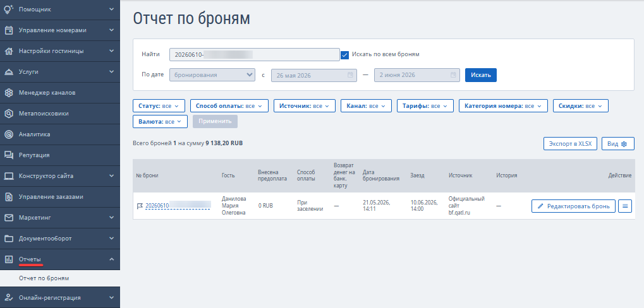The image size is (644, 308).
Task: Click the house icon for Настройки гостиницы
Action: click(x=9, y=51)
